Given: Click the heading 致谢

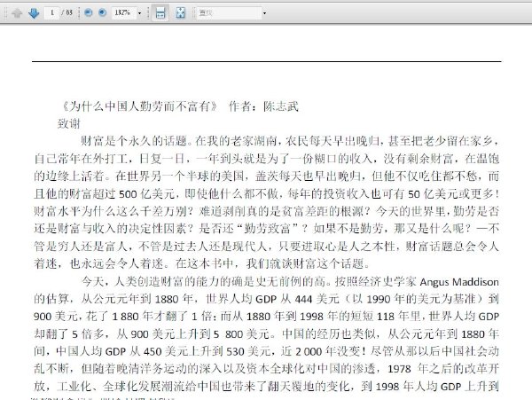Looking at the screenshot, I should click(x=69, y=123).
